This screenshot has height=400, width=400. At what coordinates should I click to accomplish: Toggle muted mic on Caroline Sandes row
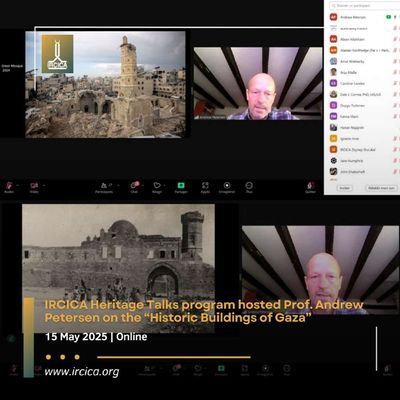tap(396, 83)
